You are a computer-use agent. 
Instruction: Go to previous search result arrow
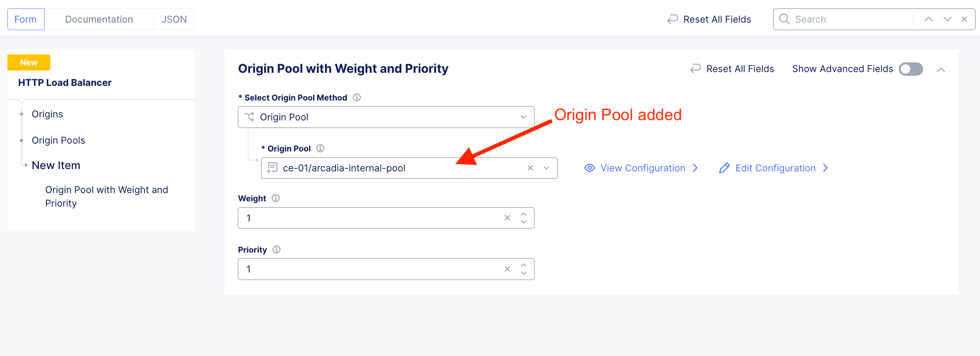(x=928, y=19)
